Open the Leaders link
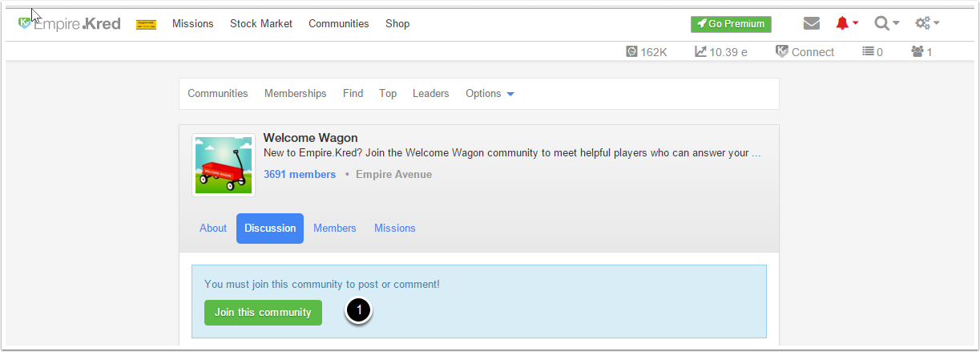The width and height of the screenshot is (980, 352). point(431,94)
